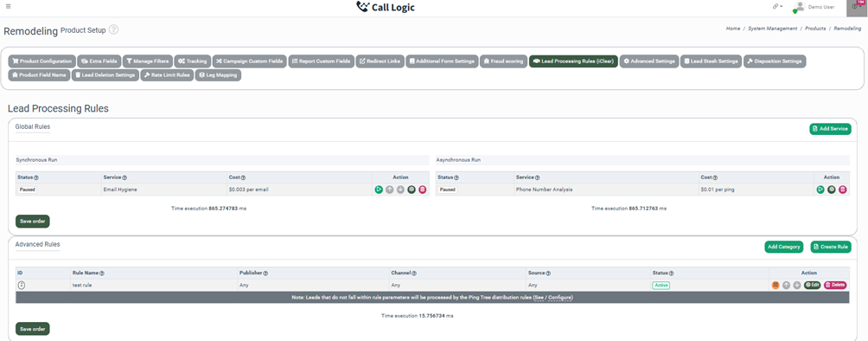Move test rule up
The height and width of the screenshot is (341, 868).
786,285
